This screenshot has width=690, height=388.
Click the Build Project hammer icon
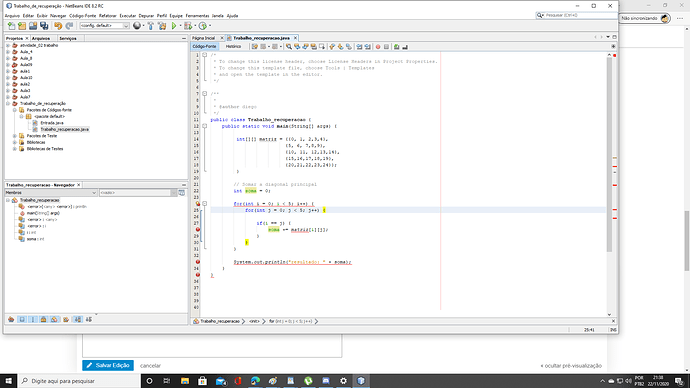click(150, 26)
